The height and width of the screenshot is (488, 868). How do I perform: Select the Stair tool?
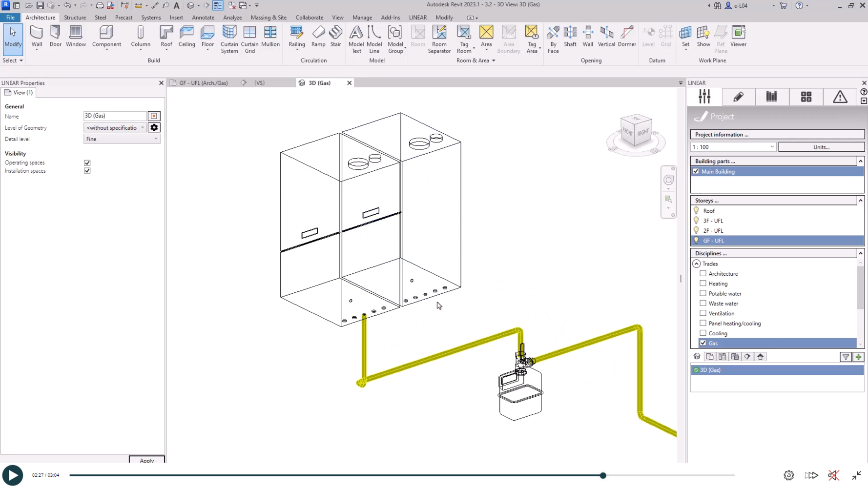click(335, 37)
